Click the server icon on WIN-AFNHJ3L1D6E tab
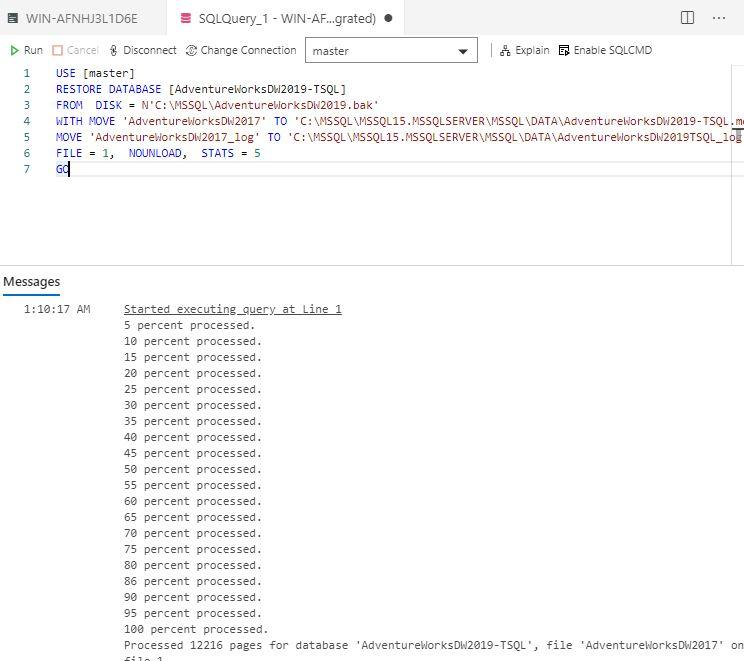This screenshot has height=661, width=744. [x=13, y=18]
